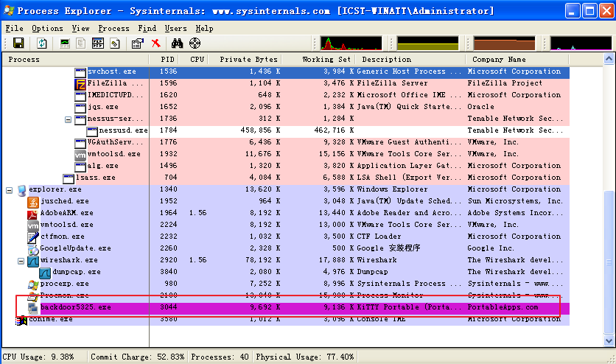
Task: Click the Save floppy disk toolbar icon
Action: (18, 43)
